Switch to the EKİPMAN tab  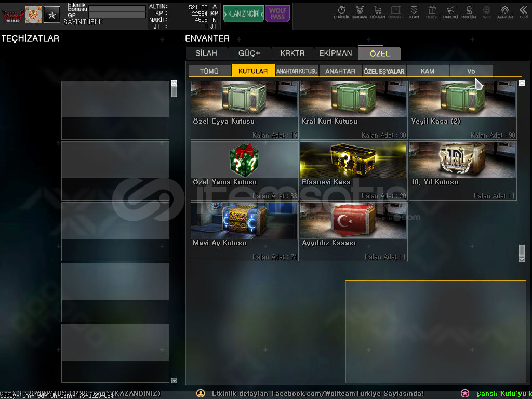point(336,54)
